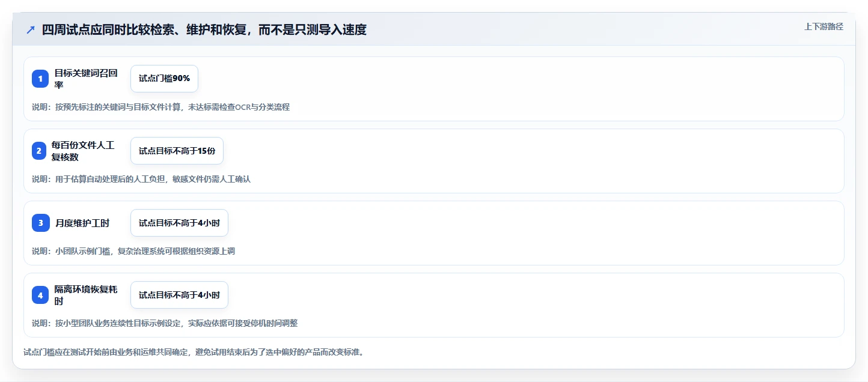The image size is (868, 382).
Task: Click the 隔离环境恢复耗时 chip 试点目标不高于4小时
Action: coord(179,295)
